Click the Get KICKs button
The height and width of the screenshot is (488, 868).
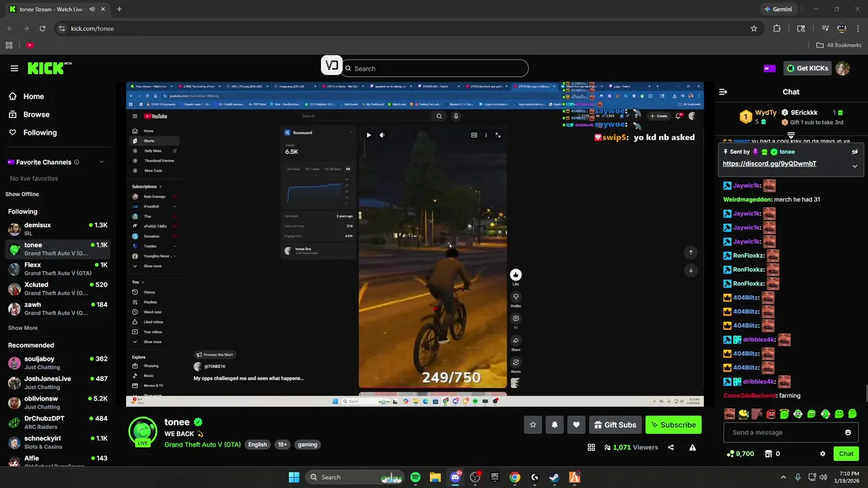pyautogui.click(x=807, y=68)
